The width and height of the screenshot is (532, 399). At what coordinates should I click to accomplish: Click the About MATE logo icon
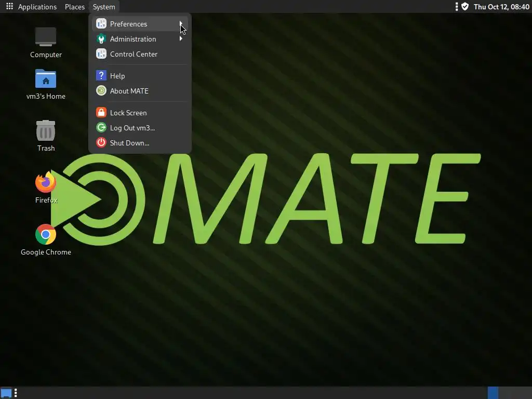(x=101, y=91)
